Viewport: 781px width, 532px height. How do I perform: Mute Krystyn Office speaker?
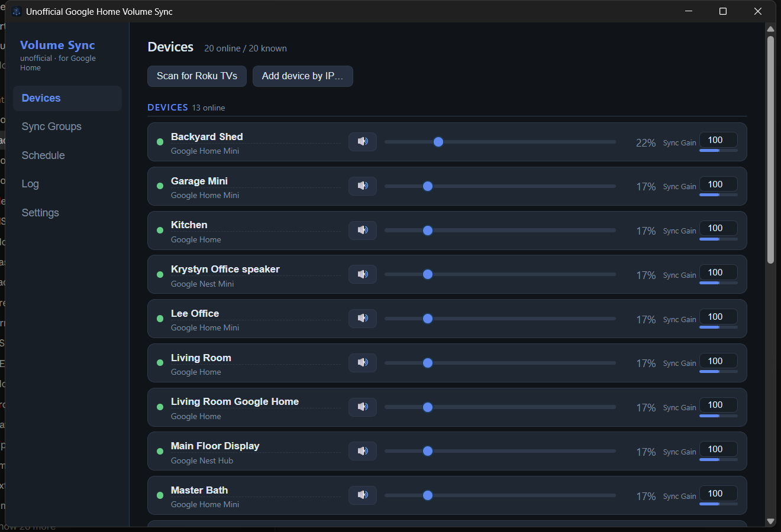coord(363,274)
